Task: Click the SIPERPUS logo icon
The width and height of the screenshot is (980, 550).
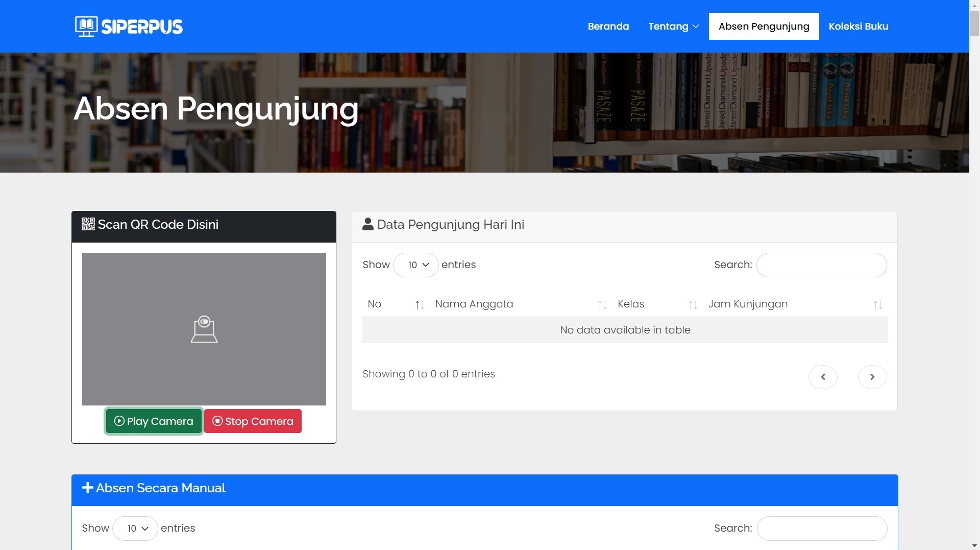Action: (x=86, y=26)
